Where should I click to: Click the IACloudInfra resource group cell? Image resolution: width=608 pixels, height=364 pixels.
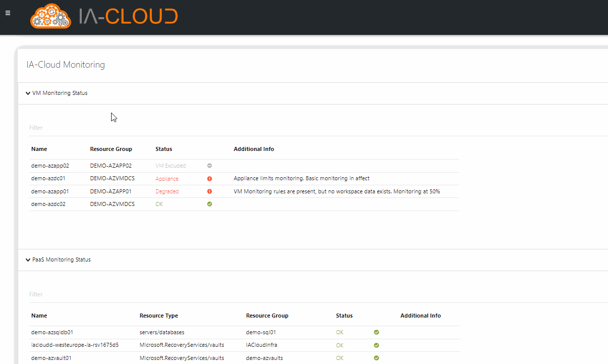262,345
